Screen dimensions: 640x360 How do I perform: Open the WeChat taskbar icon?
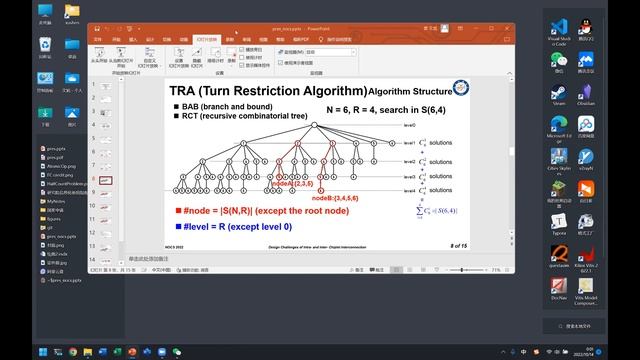[177, 352]
